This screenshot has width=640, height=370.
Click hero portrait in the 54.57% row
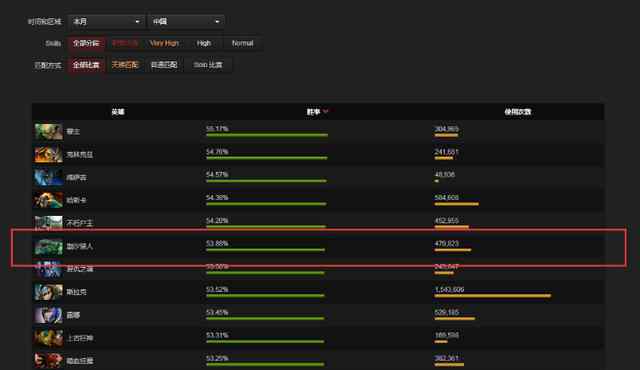49,177
